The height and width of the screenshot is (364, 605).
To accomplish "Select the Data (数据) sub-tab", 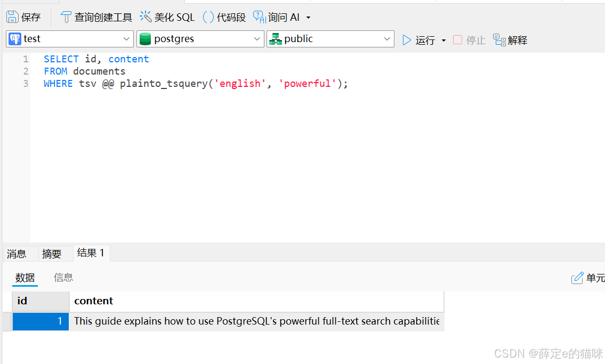I will [x=25, y=278].
